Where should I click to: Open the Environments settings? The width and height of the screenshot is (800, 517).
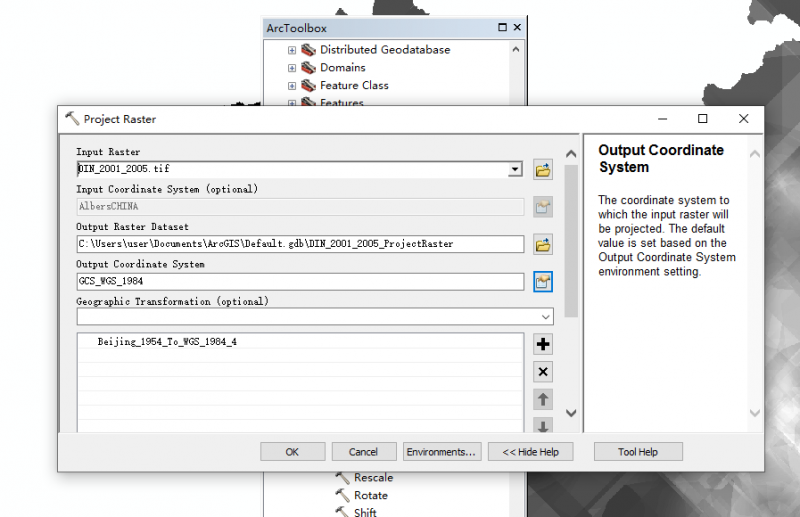tap(442, 452)
